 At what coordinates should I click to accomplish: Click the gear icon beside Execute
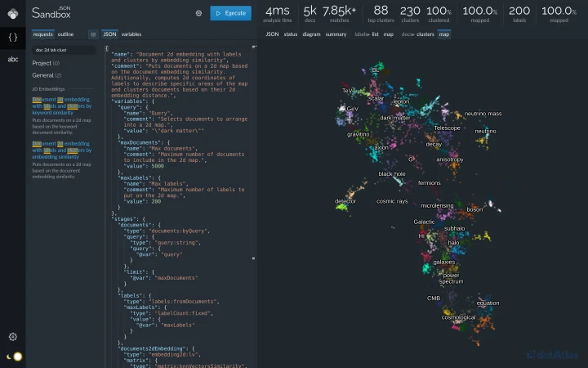click(198, 13)
